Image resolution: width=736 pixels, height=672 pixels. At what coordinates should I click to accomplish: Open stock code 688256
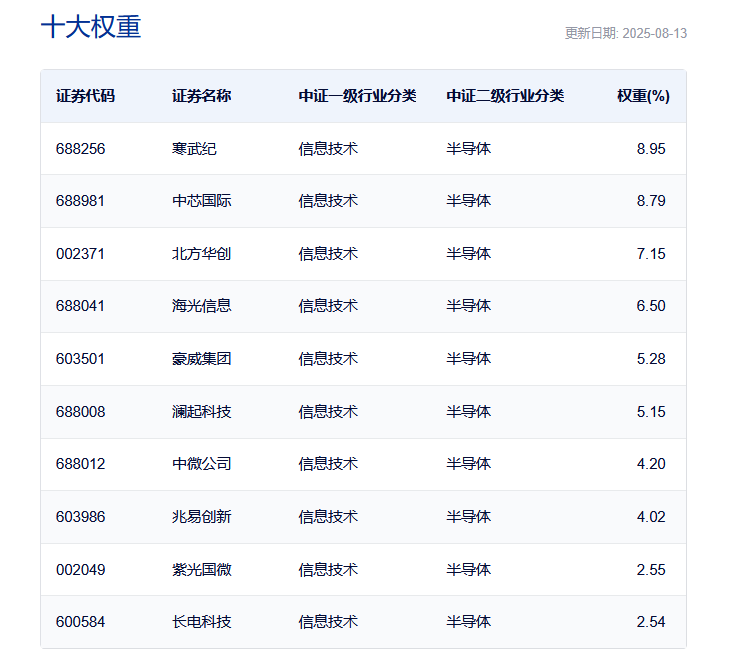coord(81,149)
